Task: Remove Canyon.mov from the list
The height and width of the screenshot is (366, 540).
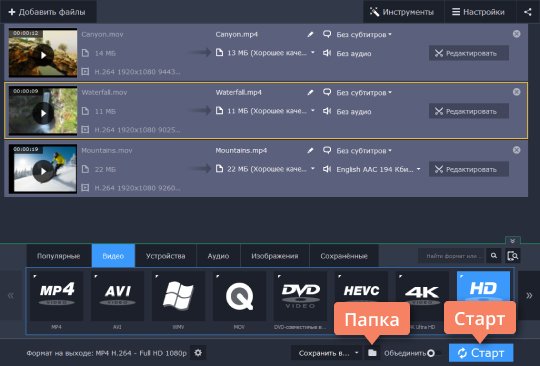Action: click(x=517, y=34)
